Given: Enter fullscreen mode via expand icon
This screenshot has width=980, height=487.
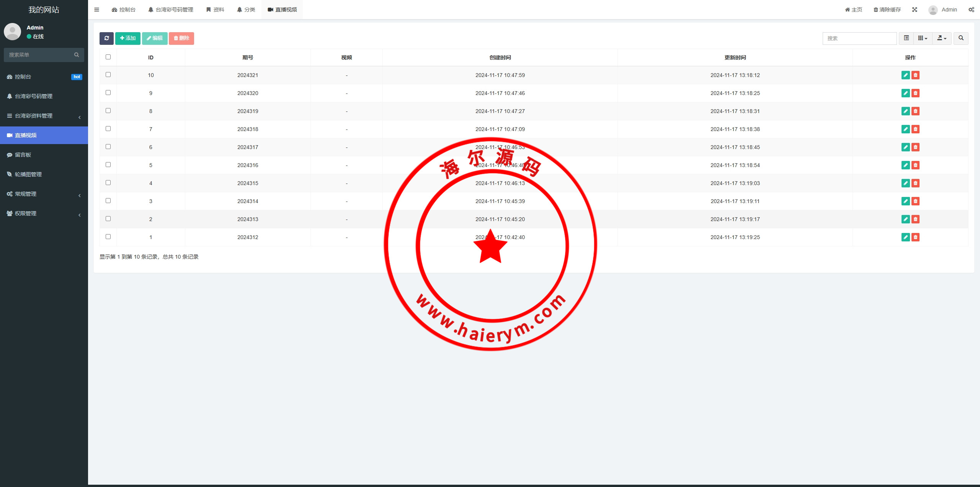Looking at the screenshot, I should tap(915, 10).
